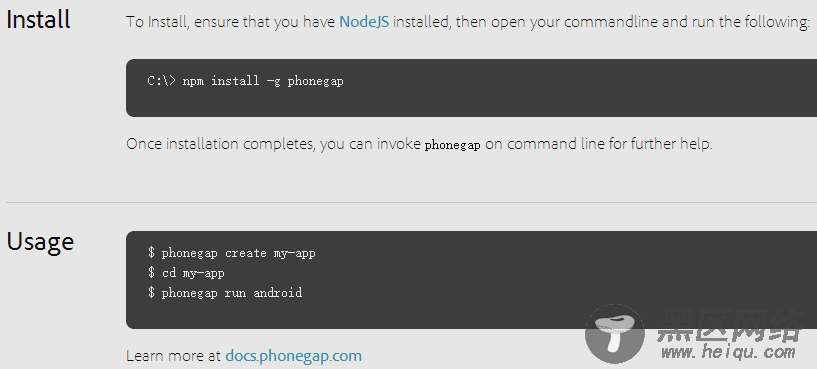This screenshot has width=817, height=369.
Task: Click the first dollar prompt in Usage block
Action: (x=151, y=253)
